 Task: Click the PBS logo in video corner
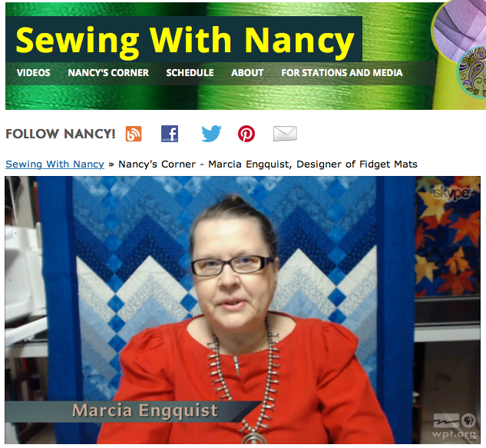(x=468, y=420)
